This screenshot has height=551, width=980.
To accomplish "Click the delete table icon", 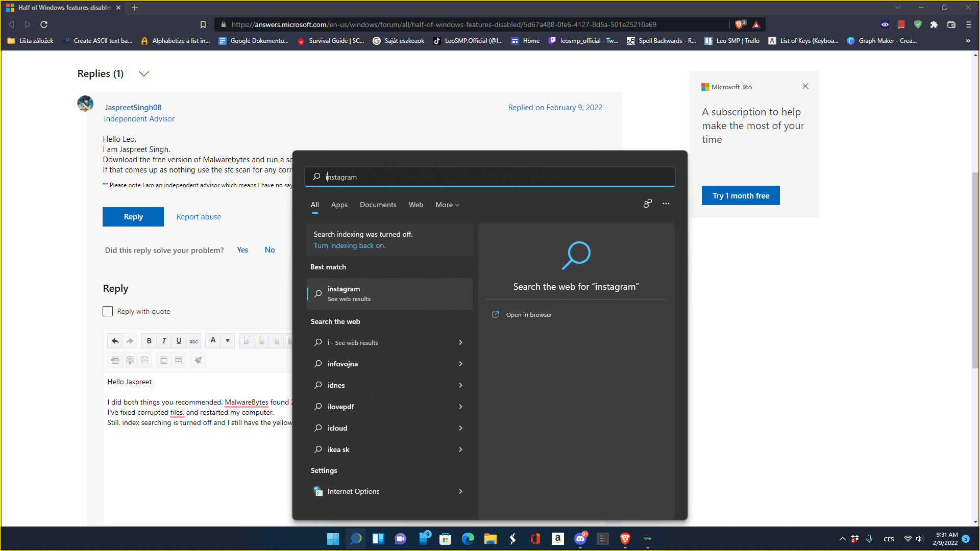I will [x=144, y=360].
